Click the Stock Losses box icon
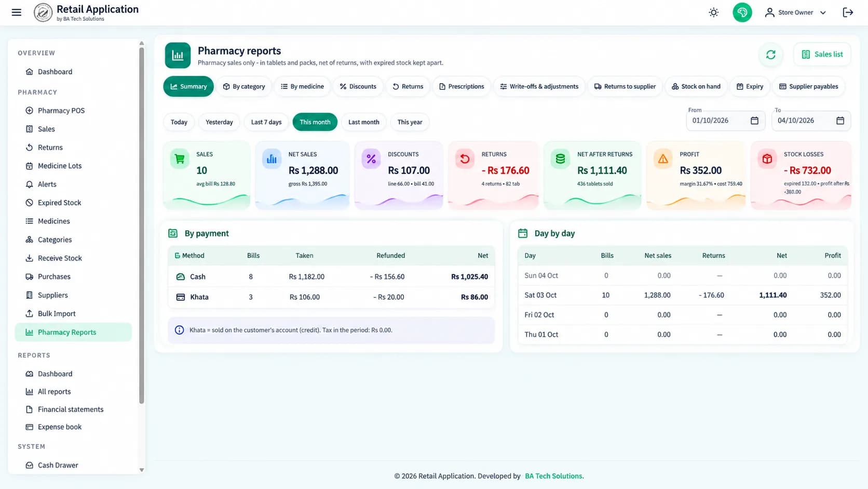The image size is (868, 489). 767,159
